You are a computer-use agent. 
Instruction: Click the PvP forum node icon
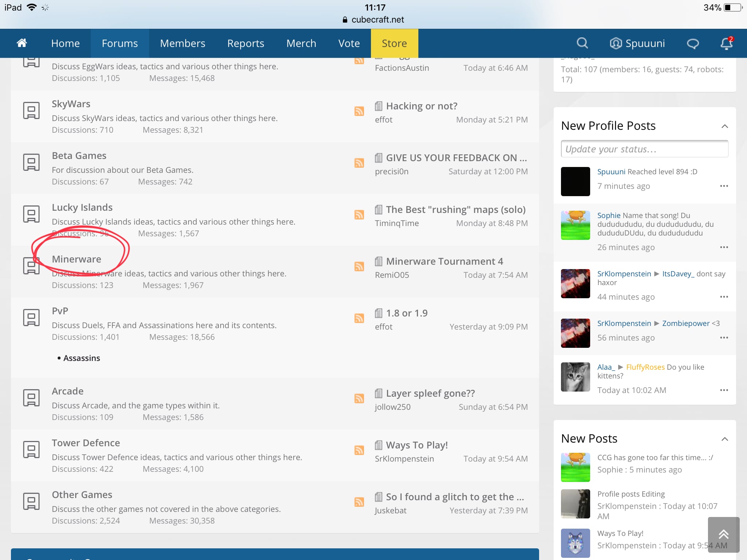tap(31, 318)
